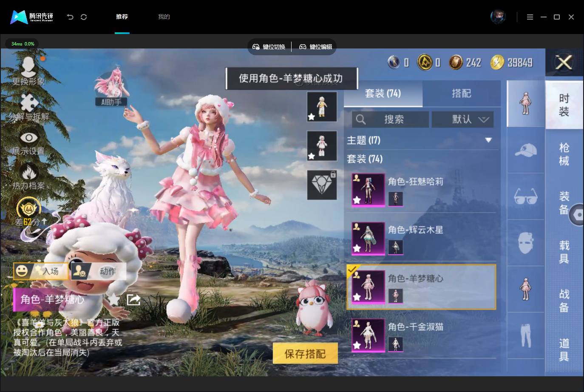The height and width of the screenshot is (392, 584).
Task: Collapse the 主题 (17) section arrow
Action: click(x=488, y=140)
